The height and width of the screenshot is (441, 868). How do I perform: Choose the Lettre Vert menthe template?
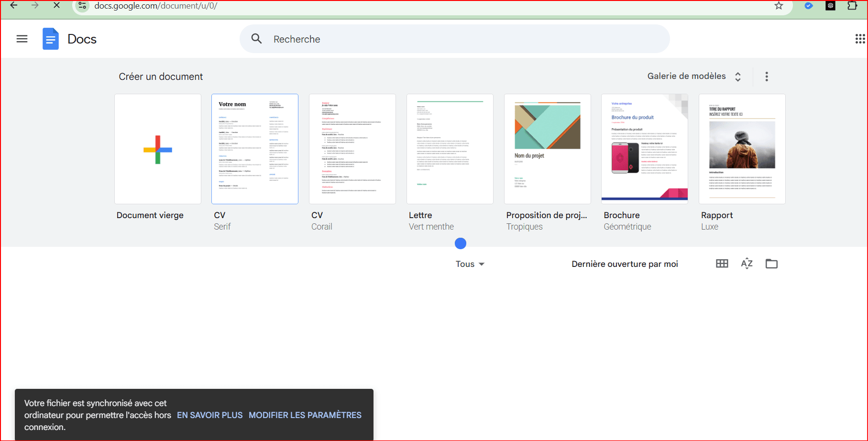(450, 149)
